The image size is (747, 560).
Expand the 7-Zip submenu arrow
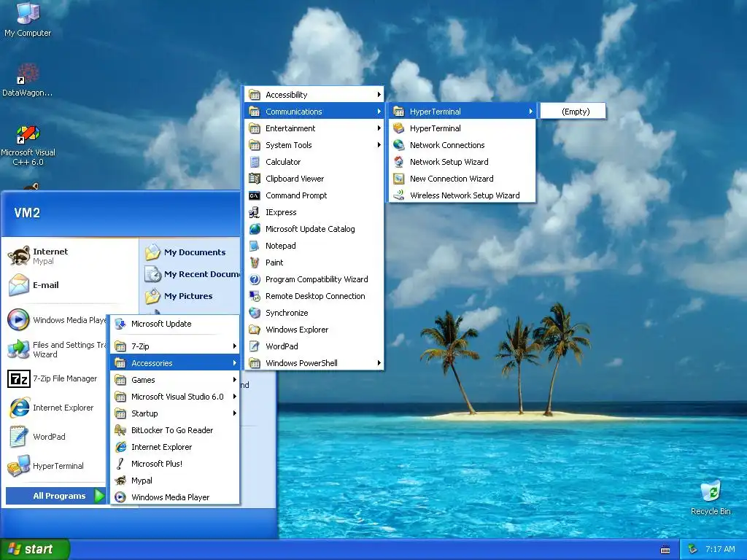click(234, 346)
